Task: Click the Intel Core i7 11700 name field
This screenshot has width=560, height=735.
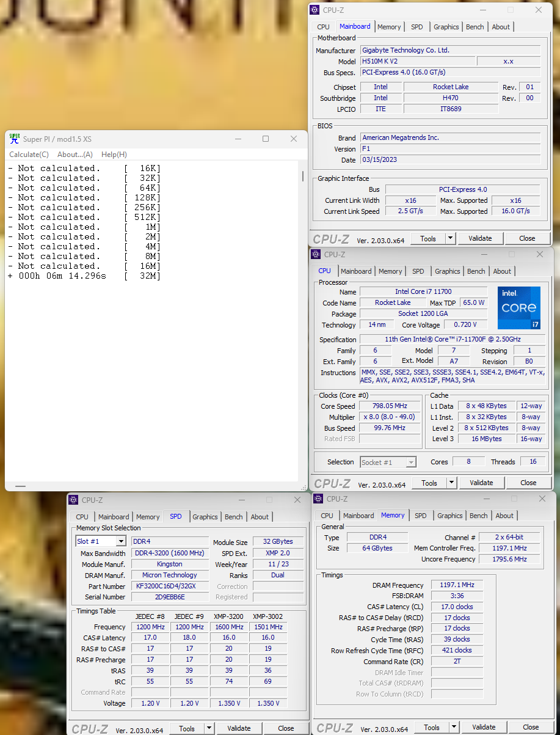Action: (x=423, y=292)
